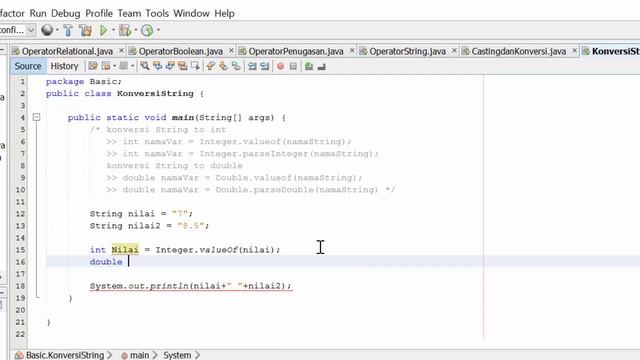The width and height of the screenshot is (640, 360).
Task: Click the System.out.println statement on line 18
Action: click(191, 286)
